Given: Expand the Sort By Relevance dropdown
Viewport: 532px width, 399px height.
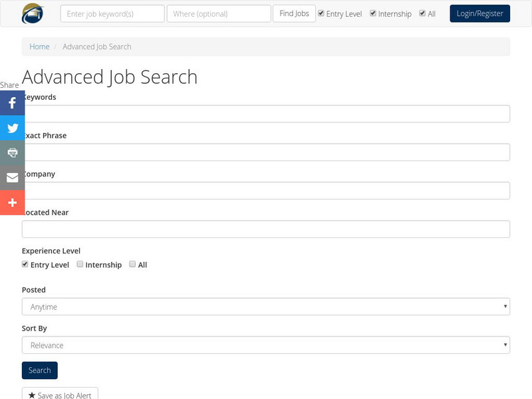Looking at the screenshot, I should [266, 345].
